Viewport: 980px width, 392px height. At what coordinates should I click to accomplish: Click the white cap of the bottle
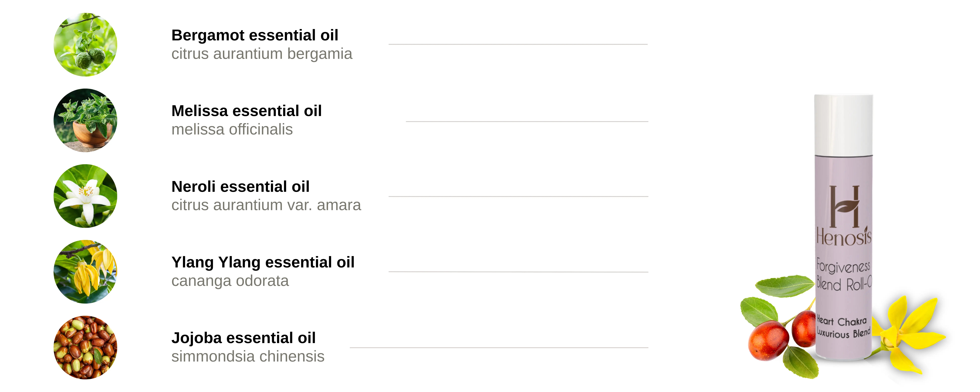843,125
